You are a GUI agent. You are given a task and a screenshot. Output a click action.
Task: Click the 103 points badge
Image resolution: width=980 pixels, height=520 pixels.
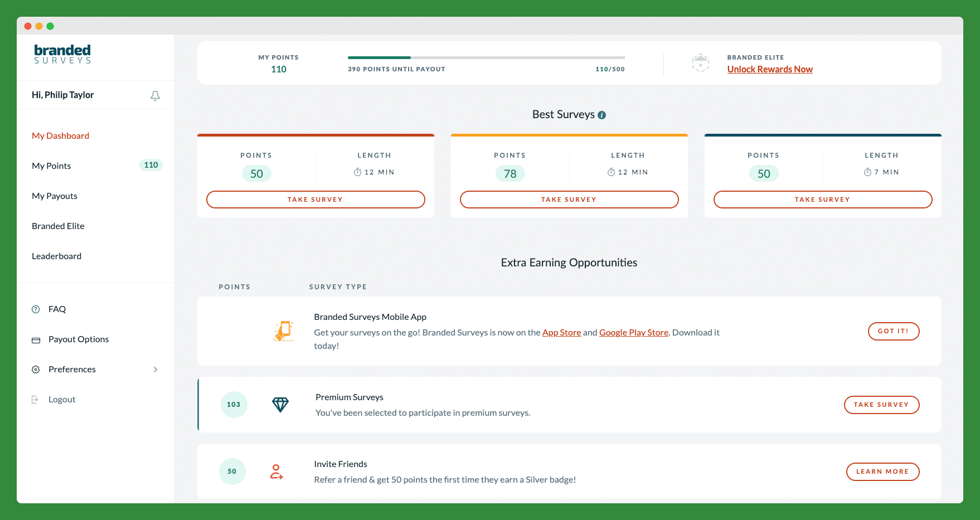(x=234, y=405)
